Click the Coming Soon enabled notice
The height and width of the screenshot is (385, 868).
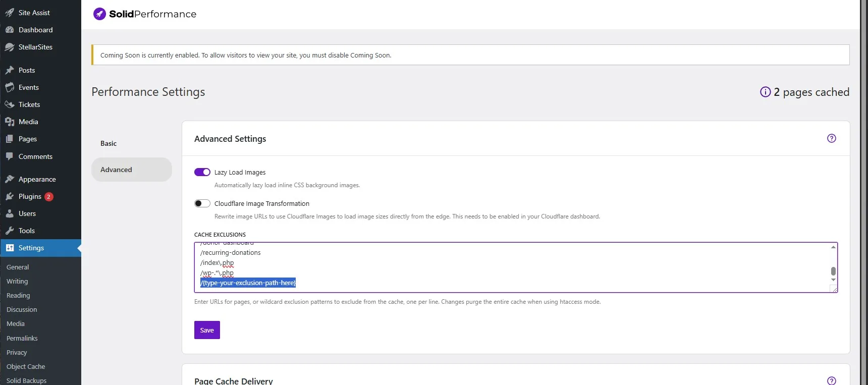(x=470, y=55)
